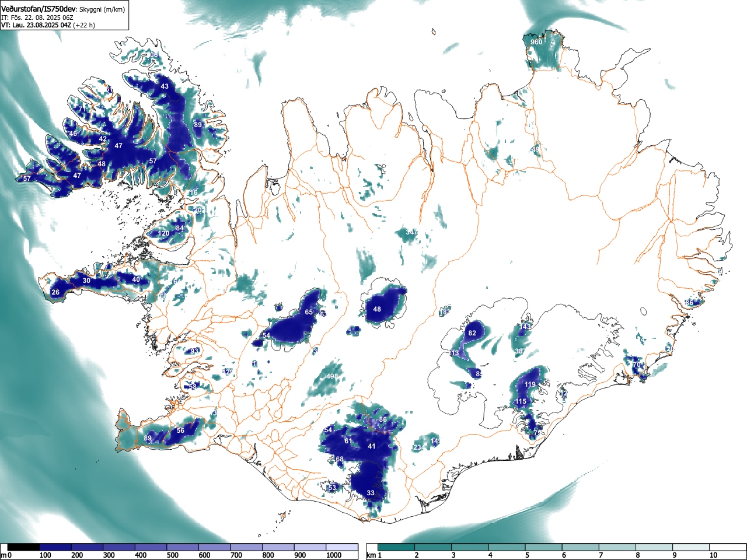
Task: Click the 82 value on Vatnajökull
Action: (472, 333)
